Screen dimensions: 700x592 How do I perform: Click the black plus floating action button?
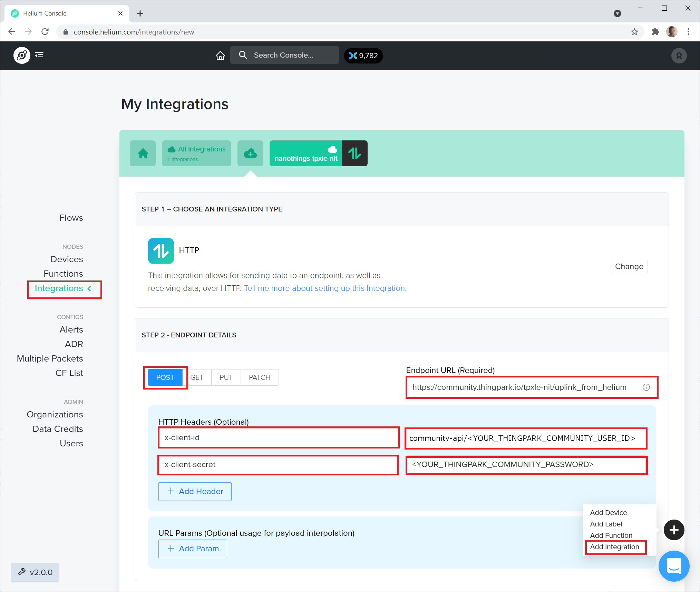pyautogui.click(x=674, y=530)
